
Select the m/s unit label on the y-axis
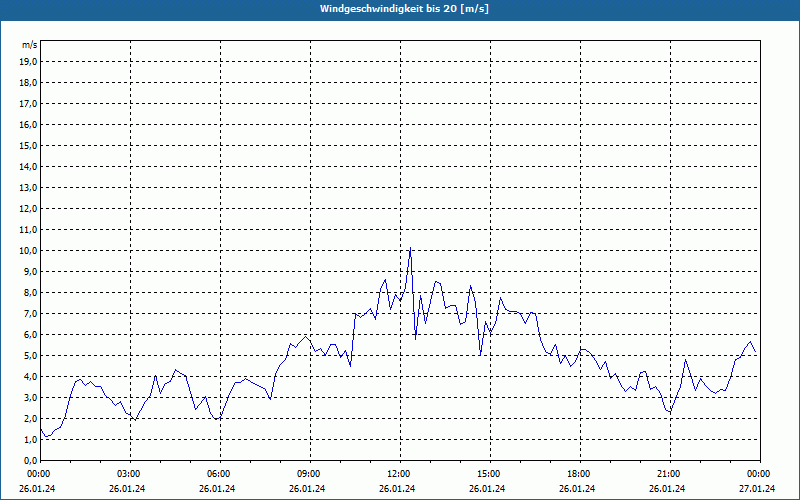click(x=30, y=45)
